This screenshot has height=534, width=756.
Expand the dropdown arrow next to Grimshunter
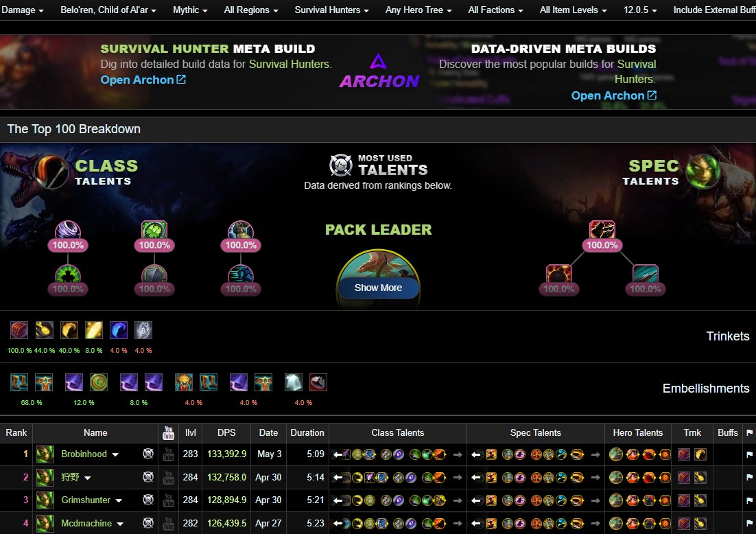pos(119,501)
